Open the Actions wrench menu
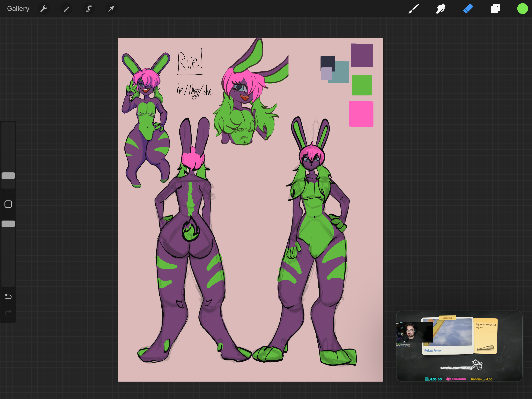Image resolution: width=532 pixels, height=399 pixels. (44, 9)
